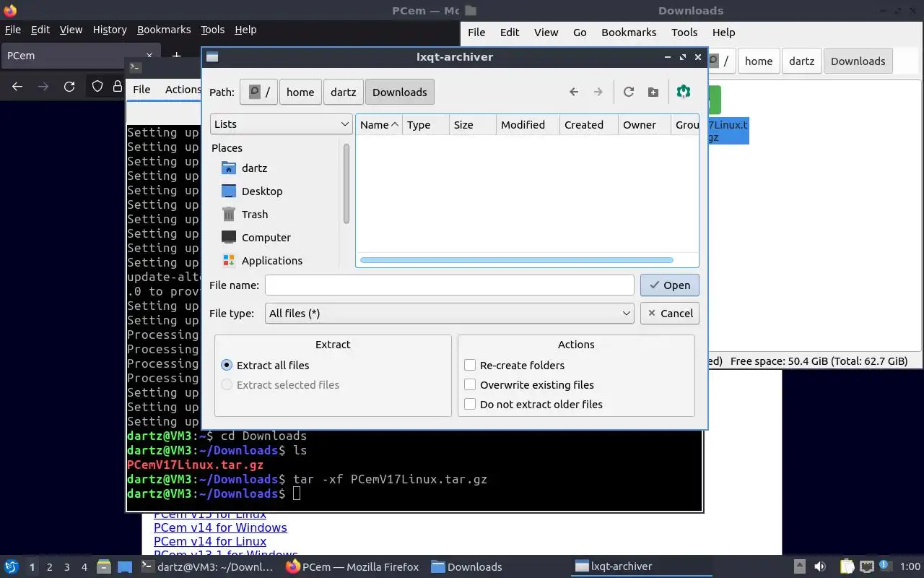Open Firefox File menu

pos(13,30)
